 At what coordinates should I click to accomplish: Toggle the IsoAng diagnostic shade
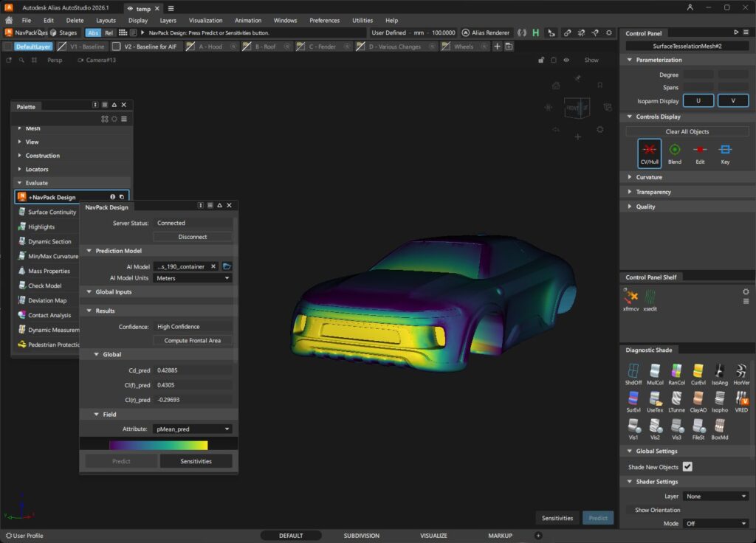pyautogui.click(x=720, y=373)
